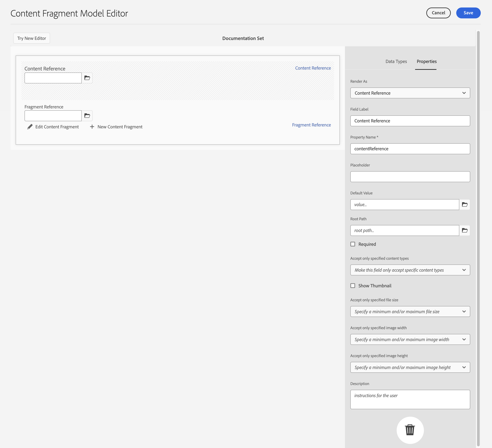Click the plus New Content Fragment icon

click(x=92, y=127)
